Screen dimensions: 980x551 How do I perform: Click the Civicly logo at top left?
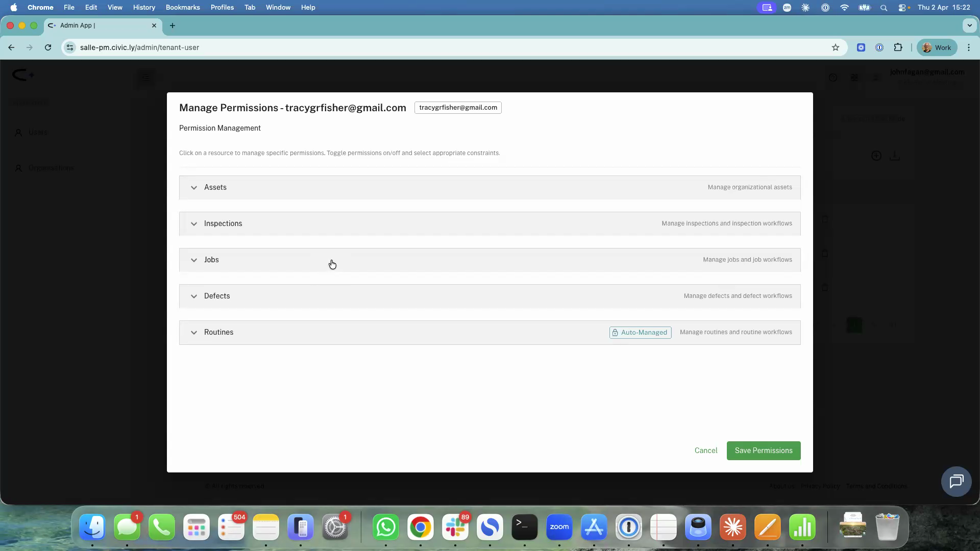click(23, 74)
